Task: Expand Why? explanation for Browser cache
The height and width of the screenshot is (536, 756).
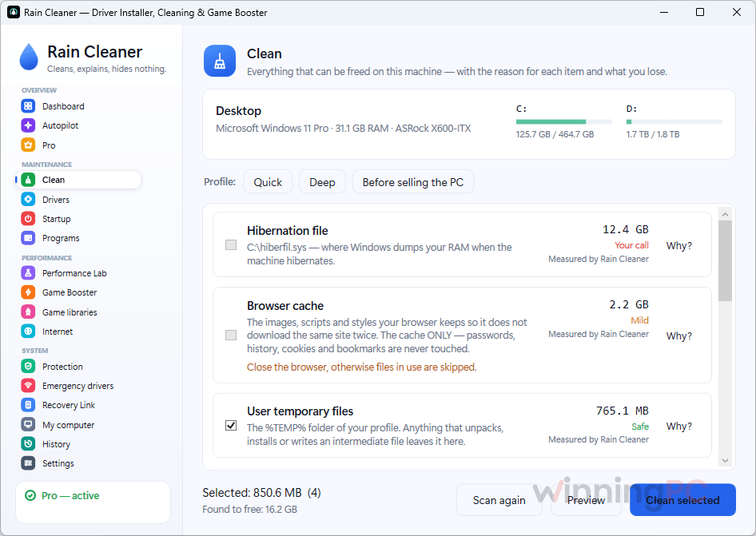Action: coord(678,336)
